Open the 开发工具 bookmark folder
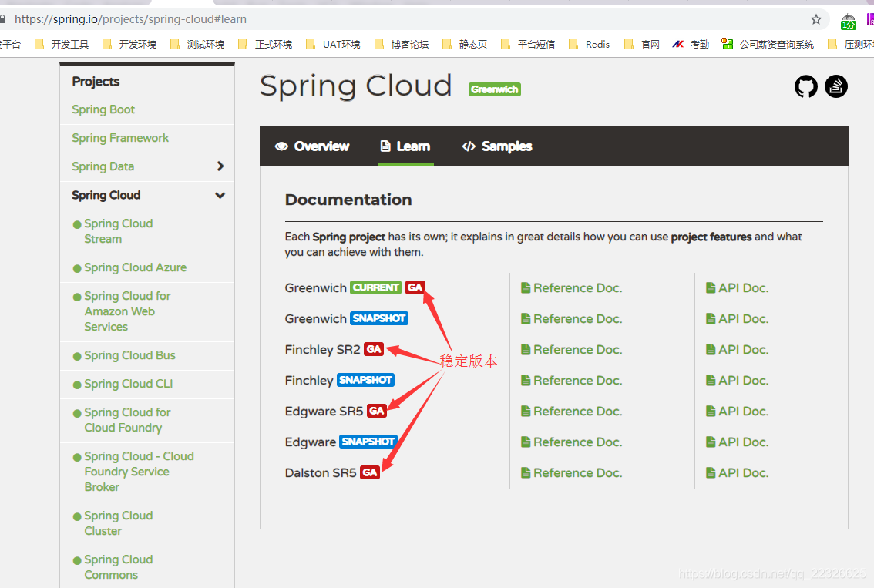This screenshot has width=874, height=588. (62, 44)
